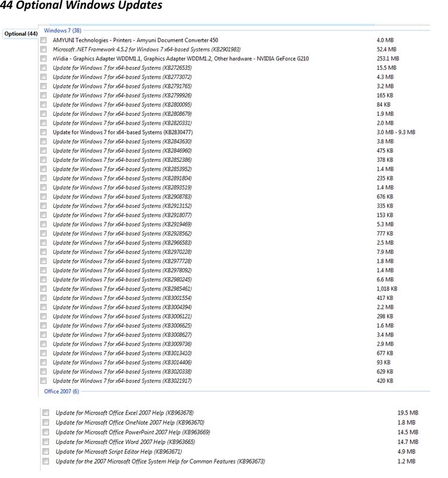Select update text ending in KB2852386

(x=122, y=160)
